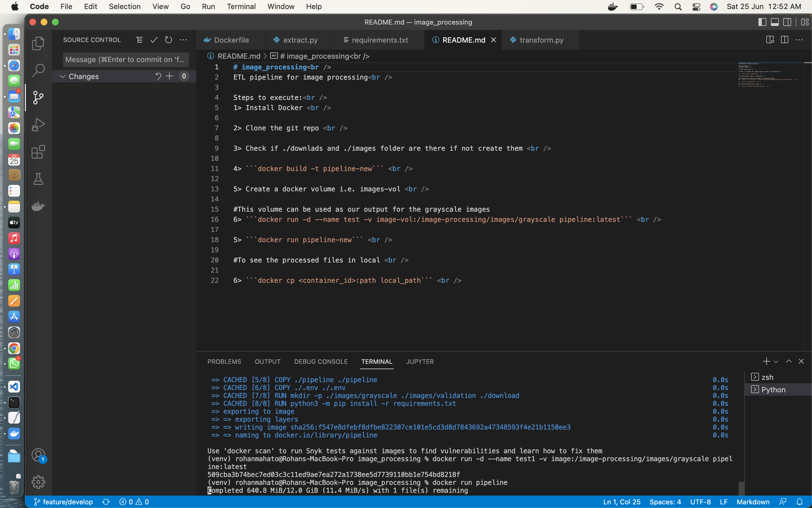Open editor more actions menu
812x508 pixels.
(x=799, y=40)
